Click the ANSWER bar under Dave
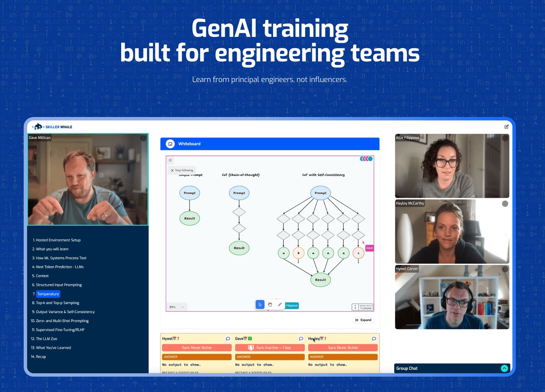This screenshot has height=392, width=545. (x=270, y=357)
